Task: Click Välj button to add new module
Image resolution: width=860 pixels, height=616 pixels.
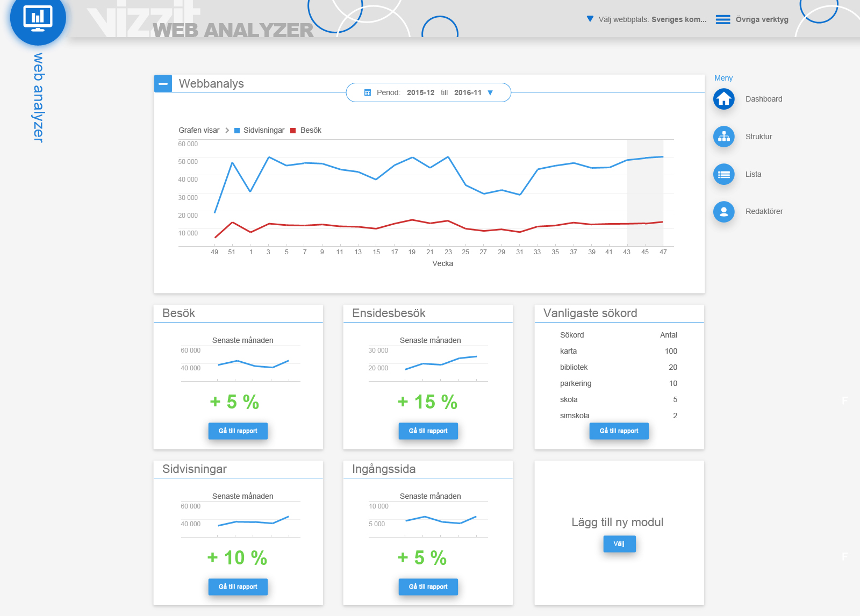Action: 619,544
